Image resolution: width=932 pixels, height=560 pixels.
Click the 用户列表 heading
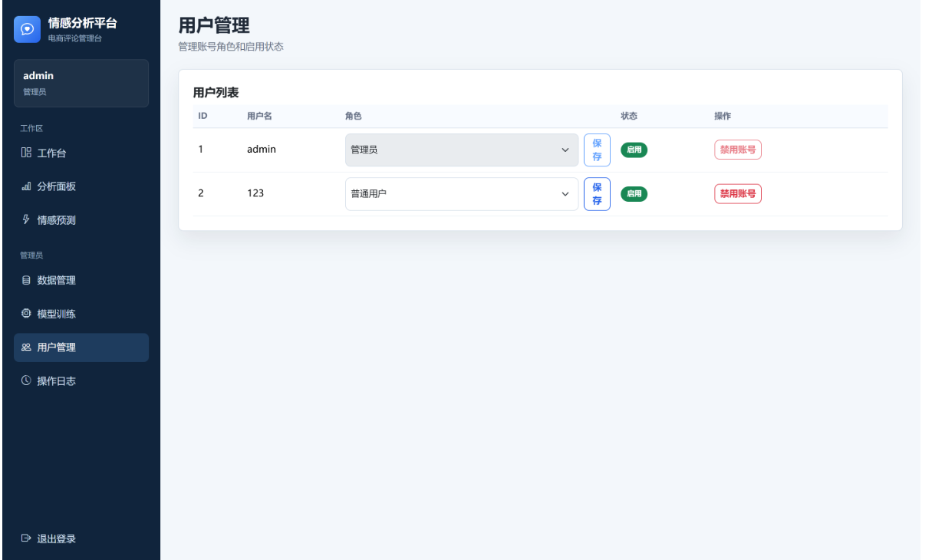pyautogui.click(x=216, y=93)
